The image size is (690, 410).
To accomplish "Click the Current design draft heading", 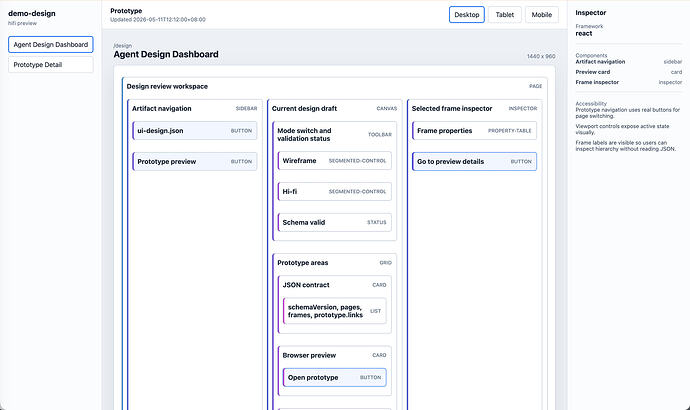I will coord(304,108).
